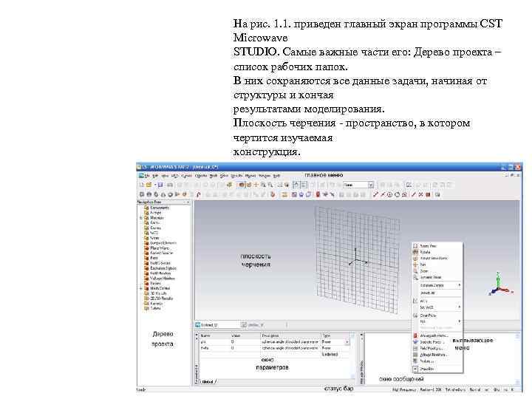
Task: Choose Probes in the context menu
Action: tap(427, 361)
